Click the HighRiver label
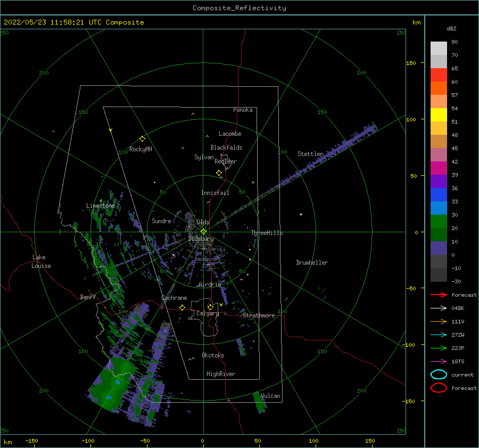 221,374
